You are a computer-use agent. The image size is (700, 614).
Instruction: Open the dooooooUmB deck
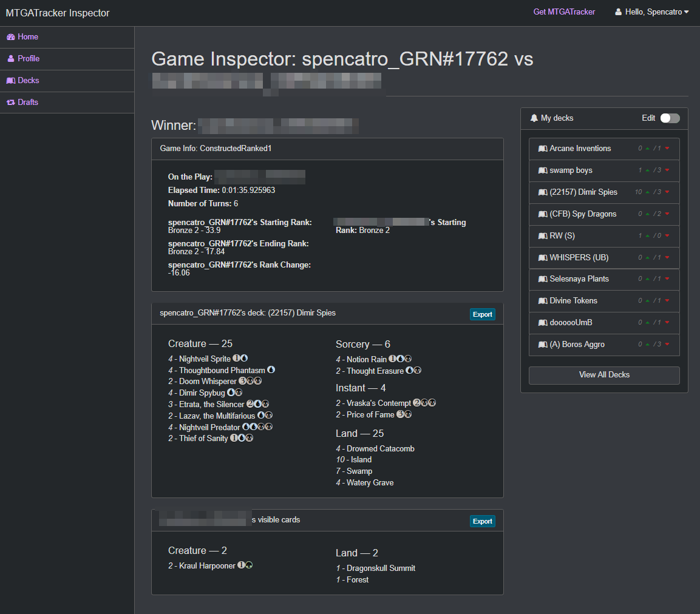pos(604,323)
